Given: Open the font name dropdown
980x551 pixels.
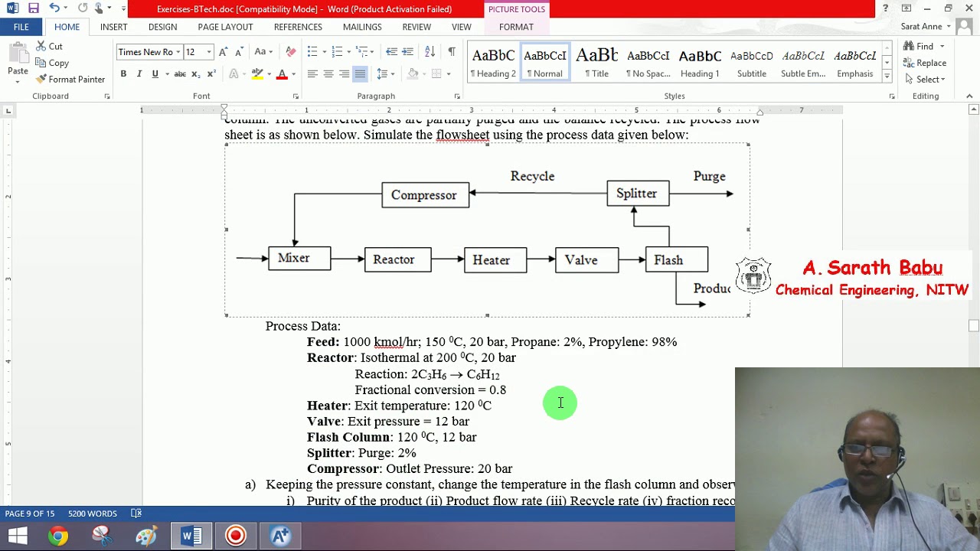Looking at the screenshot, I should point(178,52).
